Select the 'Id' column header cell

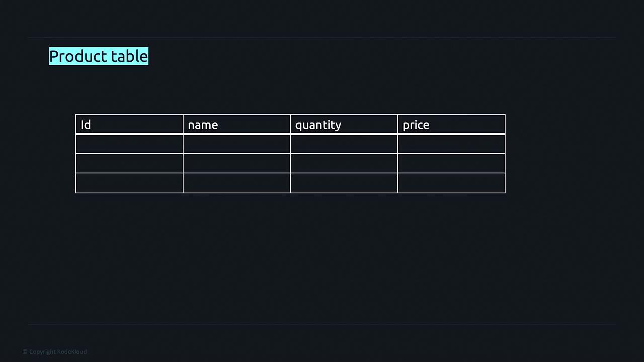129,125
